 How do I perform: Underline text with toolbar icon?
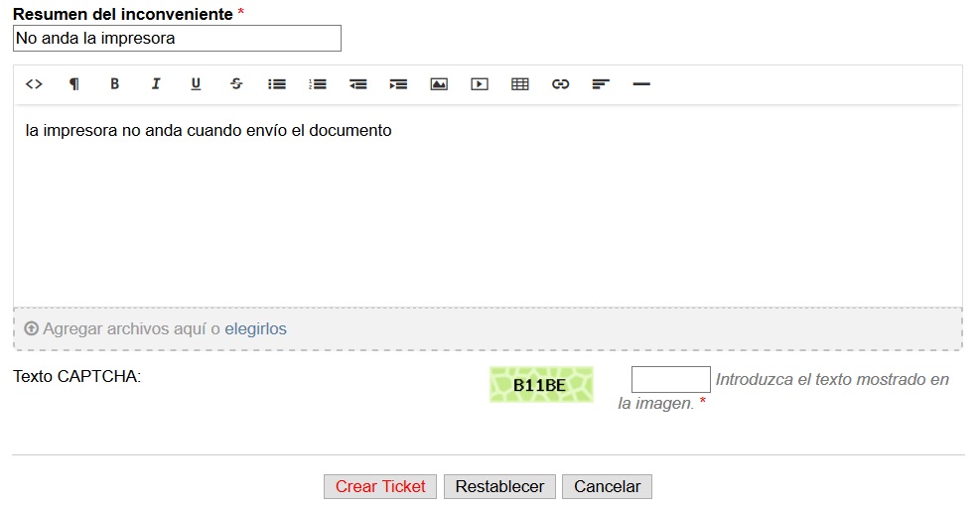pyautogui.click(x=196, y=84)
